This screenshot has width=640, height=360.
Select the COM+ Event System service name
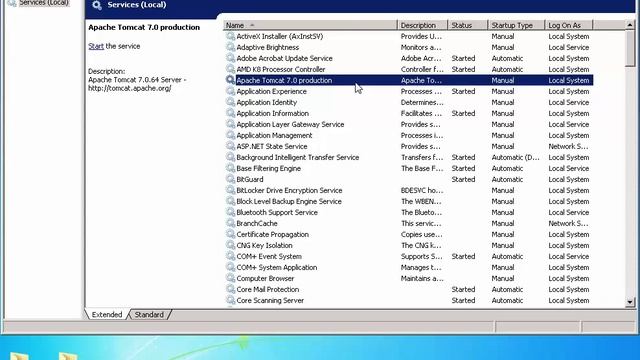point(269,257)
